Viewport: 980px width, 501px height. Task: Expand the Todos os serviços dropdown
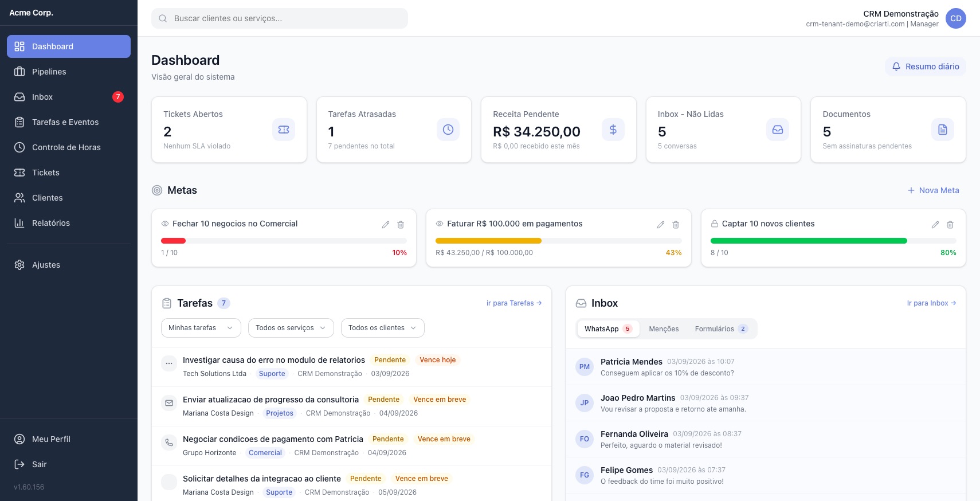pyautogui.click(x=291, y=328)
